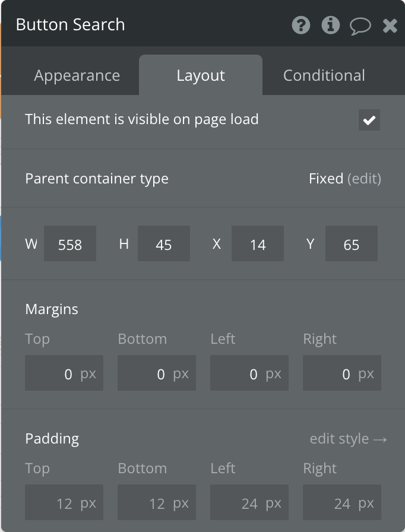
Task: Click the info reference icon
Action: [331, 25]
